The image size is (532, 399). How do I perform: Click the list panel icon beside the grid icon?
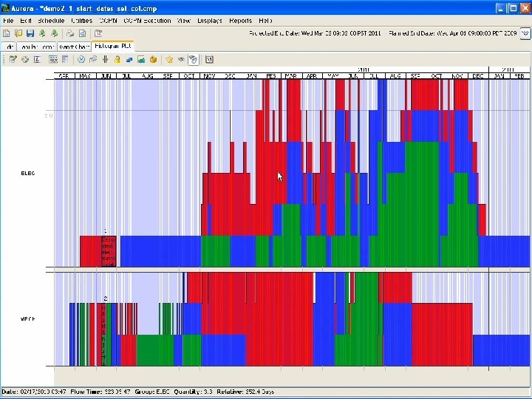coord(65,60)
